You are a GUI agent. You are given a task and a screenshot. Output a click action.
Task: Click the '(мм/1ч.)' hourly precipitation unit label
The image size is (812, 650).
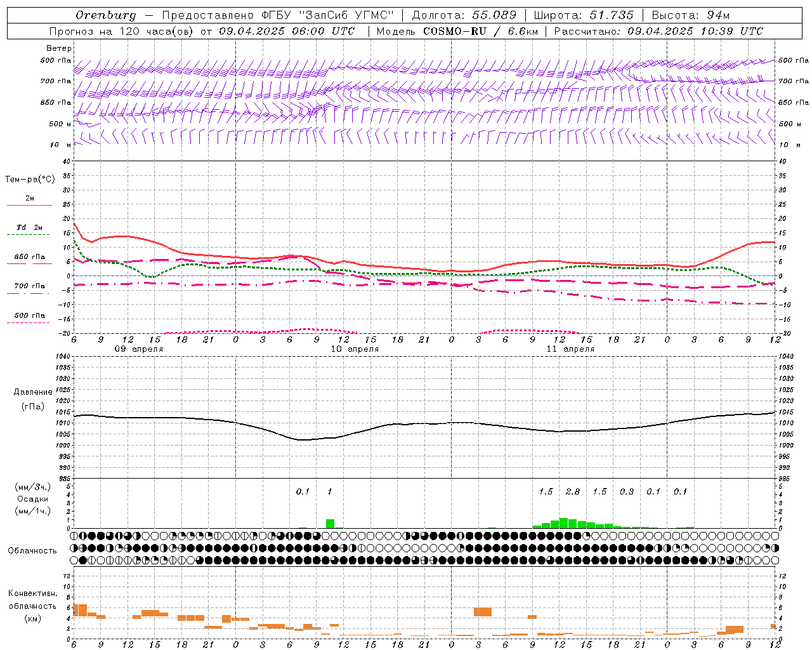pyautogui.click(x=33, y=511)
